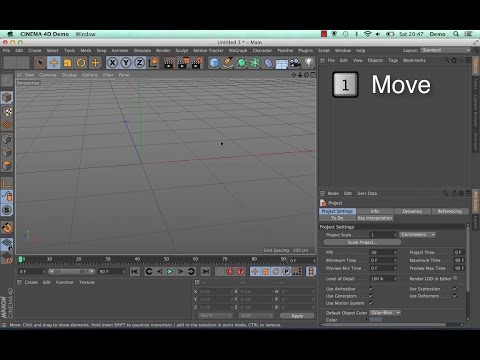Image resolution: width=480 pixels, height=360 pixels.
Task: Open the Info tab in Project attributes
Action: pyautogui.click(x=375, y=211)
